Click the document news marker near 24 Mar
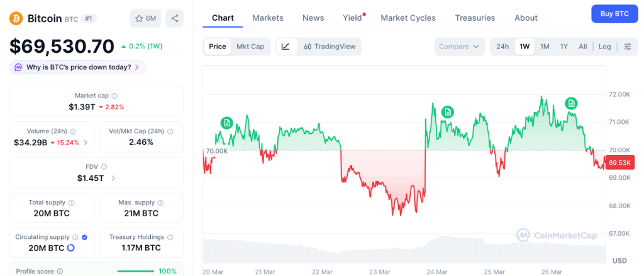The height and width of the screenshot is (276, 644). tap(447, 112)
